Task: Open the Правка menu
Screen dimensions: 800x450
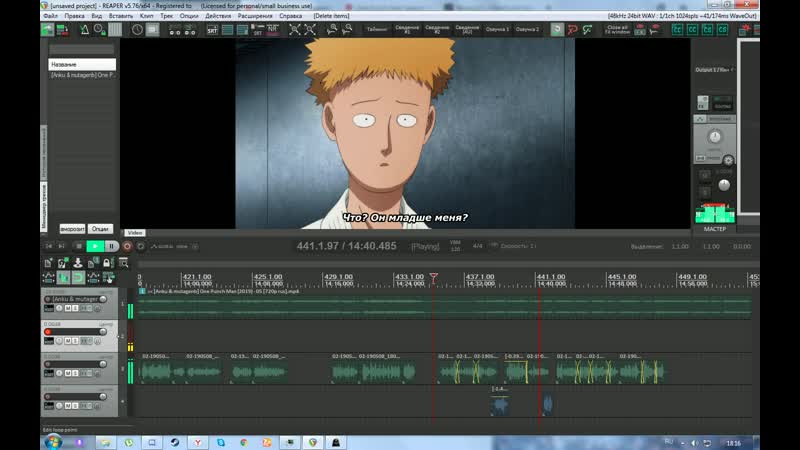Action: pyautogui.click(x=74, y=16)
